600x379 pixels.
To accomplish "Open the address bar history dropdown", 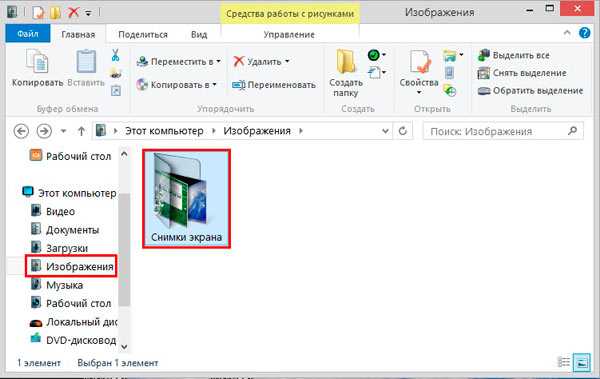I will [385, 131].
